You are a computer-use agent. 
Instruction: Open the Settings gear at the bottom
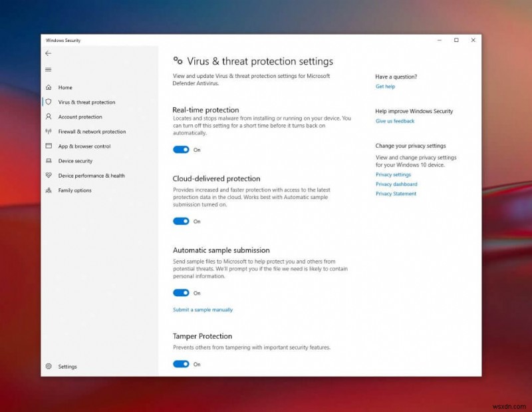click(x=48, y=366)
